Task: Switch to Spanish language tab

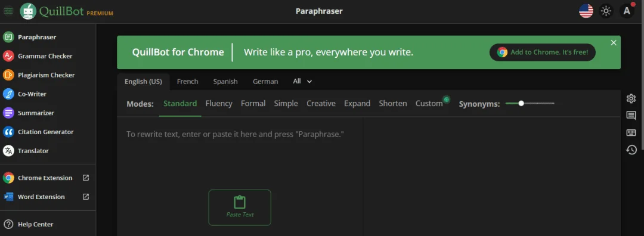Action: (x=225, y=82)
